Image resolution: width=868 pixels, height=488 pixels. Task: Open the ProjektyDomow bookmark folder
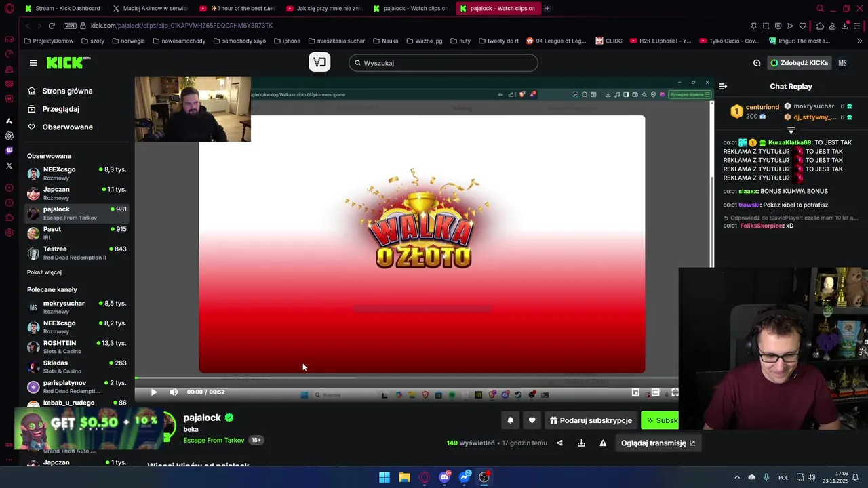(49, 41)
